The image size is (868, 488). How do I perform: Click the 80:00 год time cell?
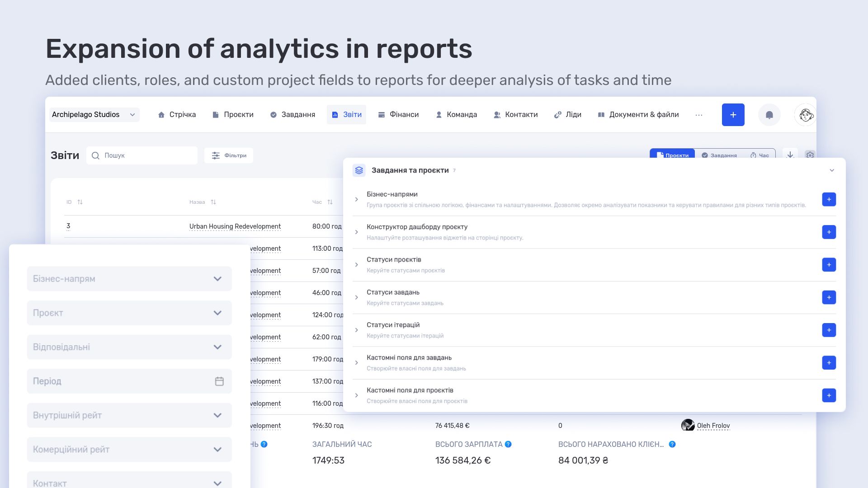[x=327, y=226]
